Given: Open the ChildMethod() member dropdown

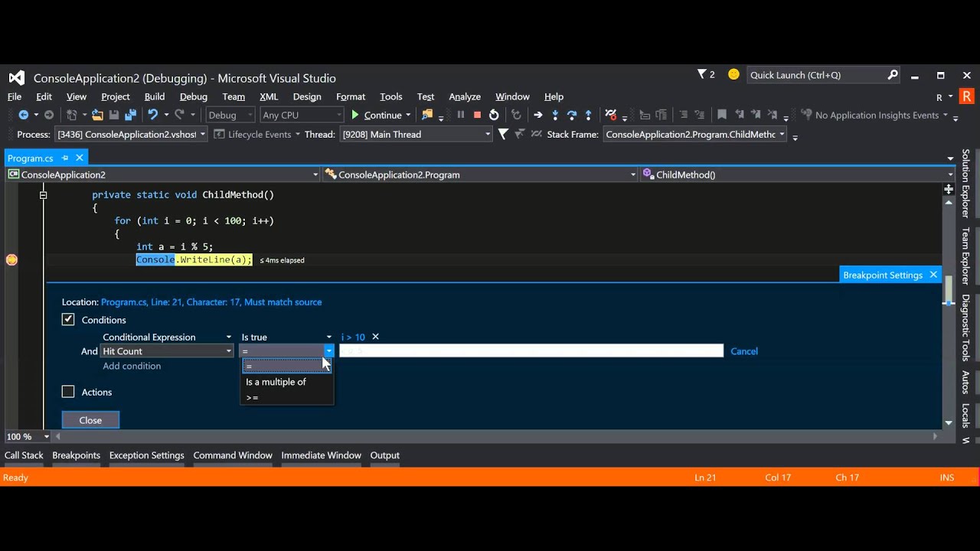Looking at the screenshot, I should pos(798,174).
